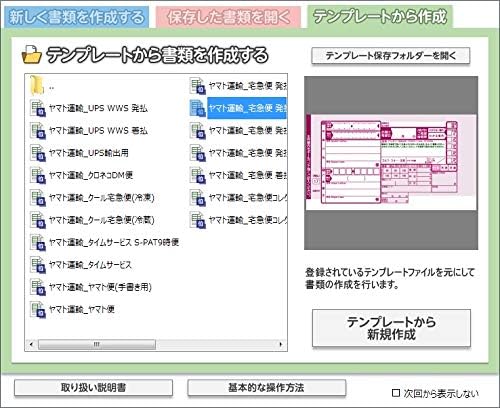Viewport: 500px width, 408px height.
Task: Select the ヤマト運輸_クロネコDM便 template icon
Action: [37, 175]
